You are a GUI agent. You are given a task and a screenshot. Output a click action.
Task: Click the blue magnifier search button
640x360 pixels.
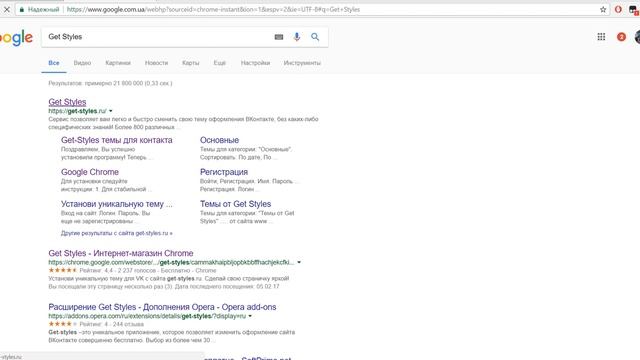pyautogui.click(x=315, y=37)
